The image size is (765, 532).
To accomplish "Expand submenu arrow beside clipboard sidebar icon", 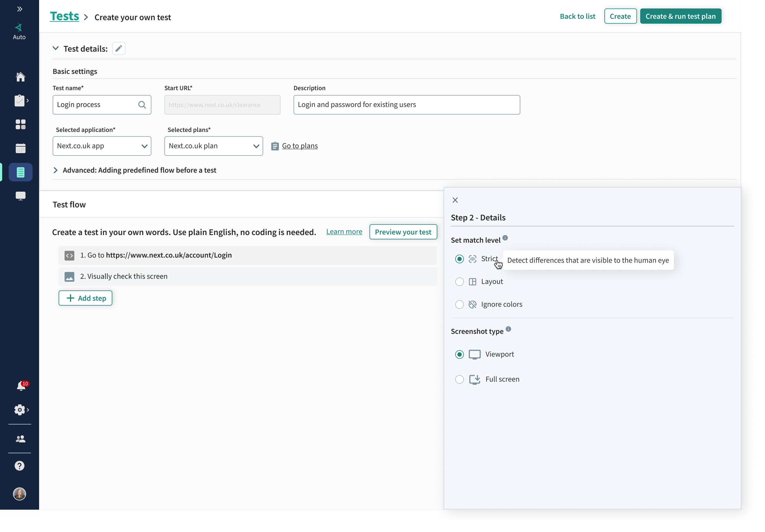I will pos(28,100).
